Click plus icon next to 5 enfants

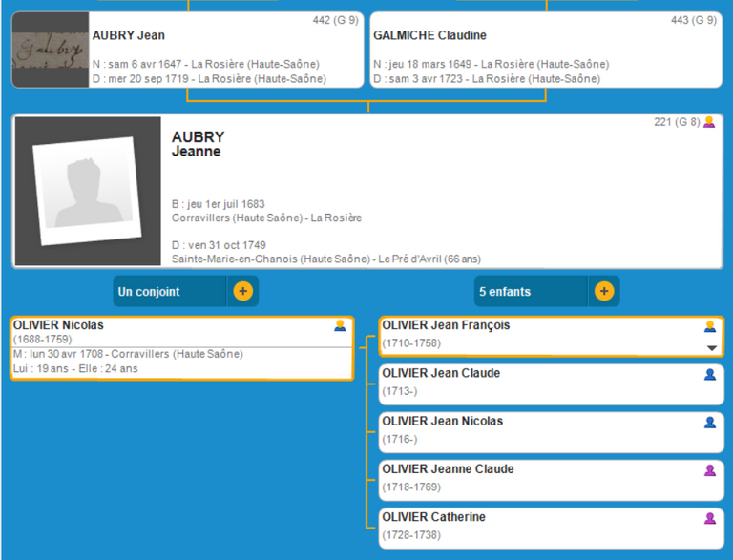point(603,291)
